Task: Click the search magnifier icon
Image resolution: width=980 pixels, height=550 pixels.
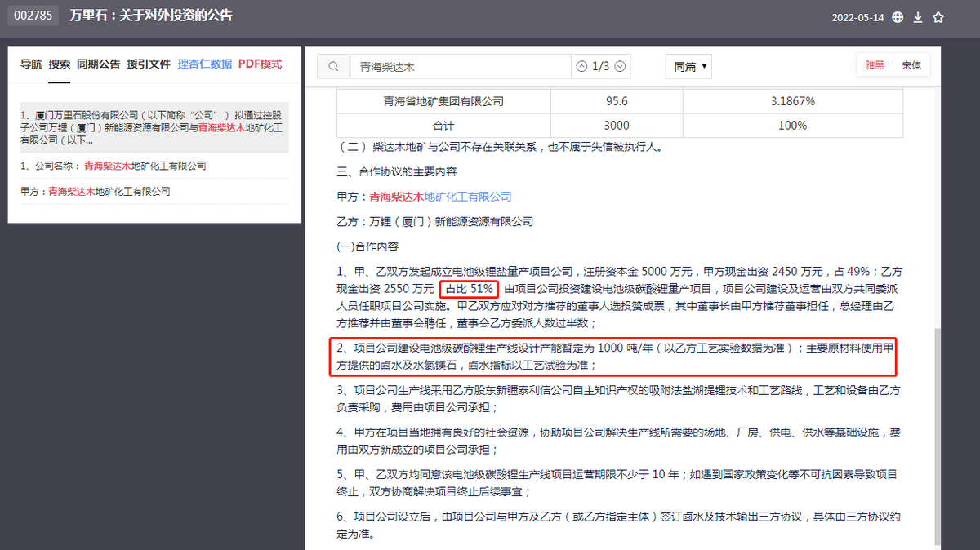Action: click(333, 67)
